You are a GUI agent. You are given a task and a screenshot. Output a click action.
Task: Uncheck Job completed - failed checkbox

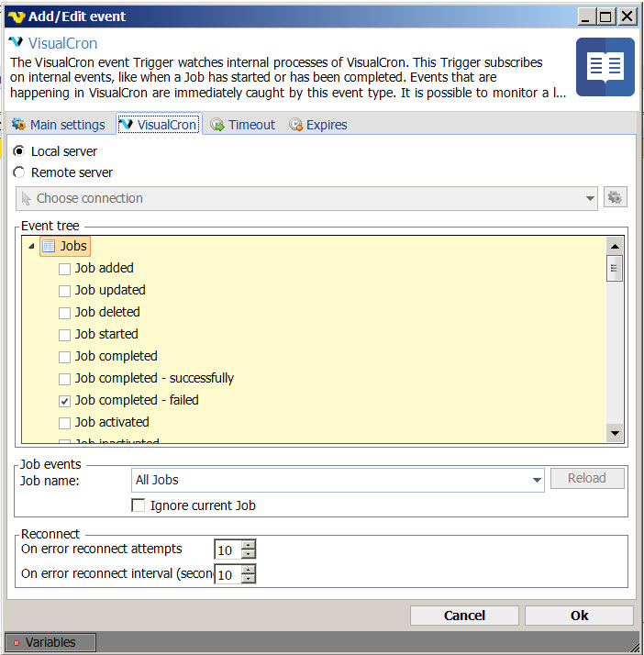[x=64, y=401]
